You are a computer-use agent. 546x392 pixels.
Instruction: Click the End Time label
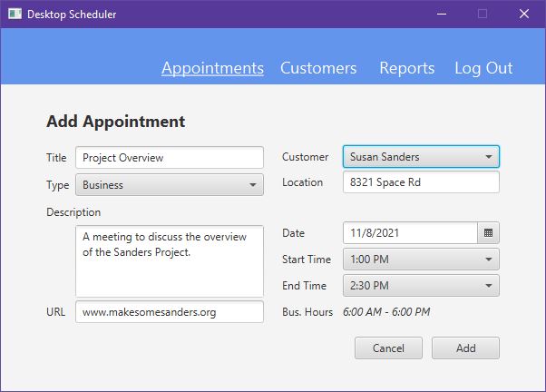(x=305, y=285)
